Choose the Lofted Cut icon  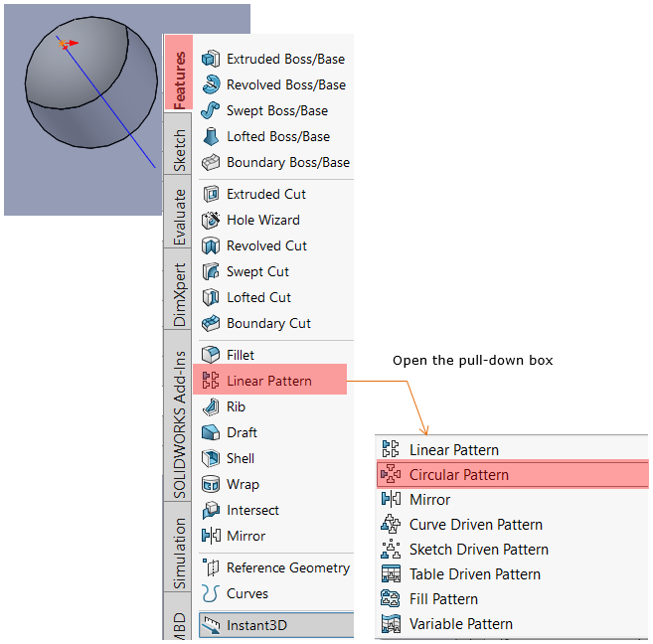click(x=211, y=297)
